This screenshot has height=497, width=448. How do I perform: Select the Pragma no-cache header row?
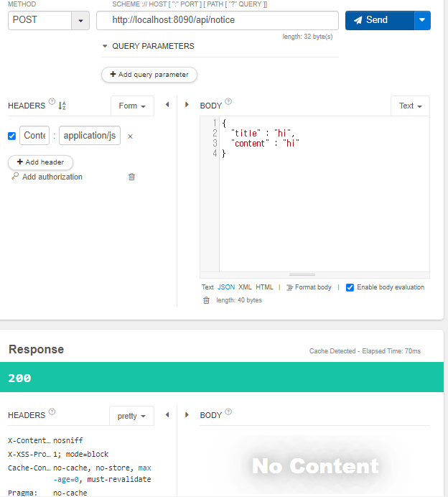(47, 493)
